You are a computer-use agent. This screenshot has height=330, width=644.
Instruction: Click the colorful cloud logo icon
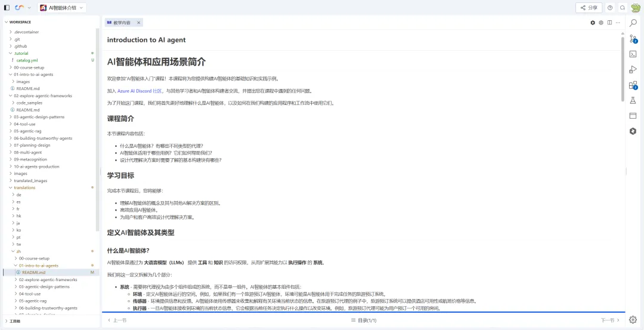18,7
